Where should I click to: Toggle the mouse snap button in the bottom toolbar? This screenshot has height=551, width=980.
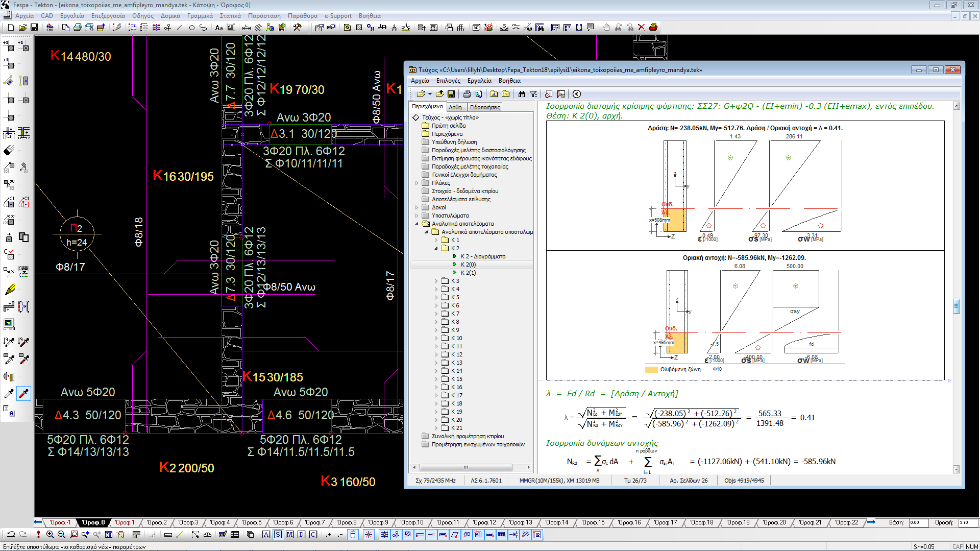tap(353, 535)
